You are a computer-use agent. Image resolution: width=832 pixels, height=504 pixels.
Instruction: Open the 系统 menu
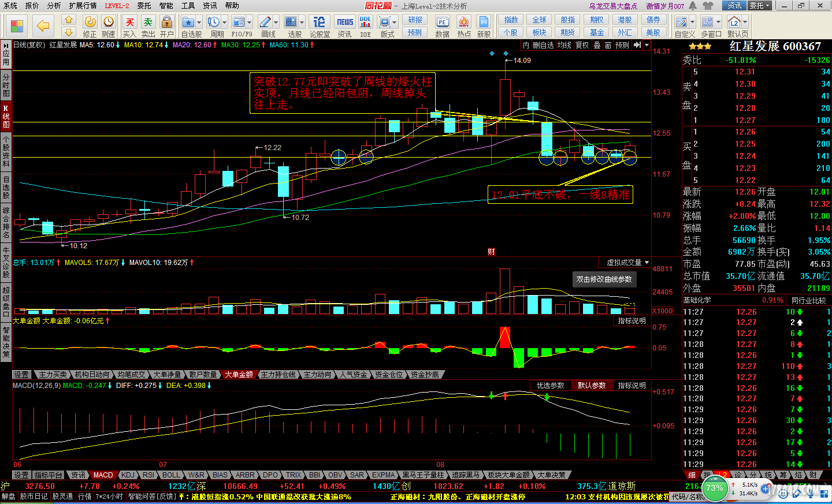tap(10, 6)
